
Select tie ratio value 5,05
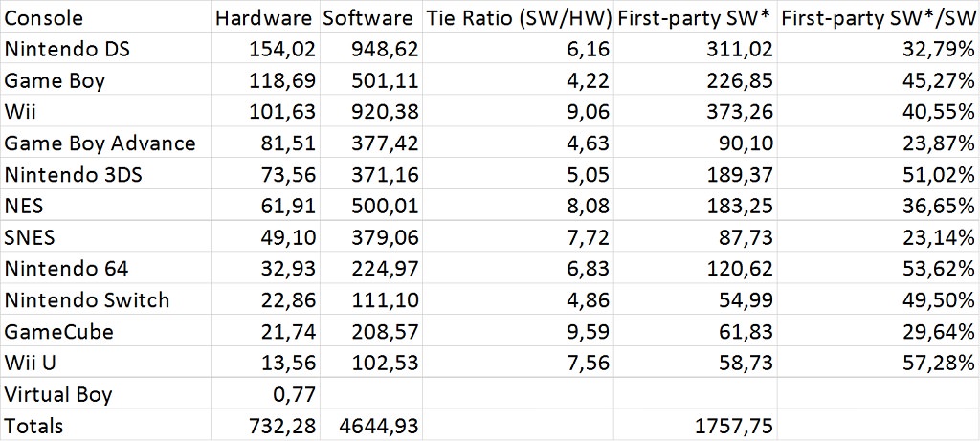(516, 174)
